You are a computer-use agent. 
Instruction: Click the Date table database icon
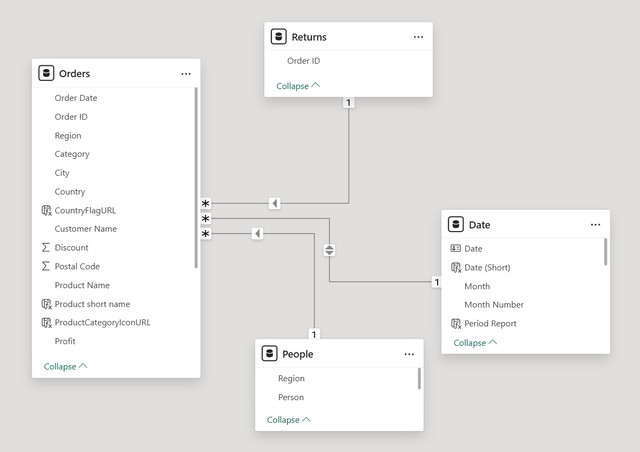[456, 225]
